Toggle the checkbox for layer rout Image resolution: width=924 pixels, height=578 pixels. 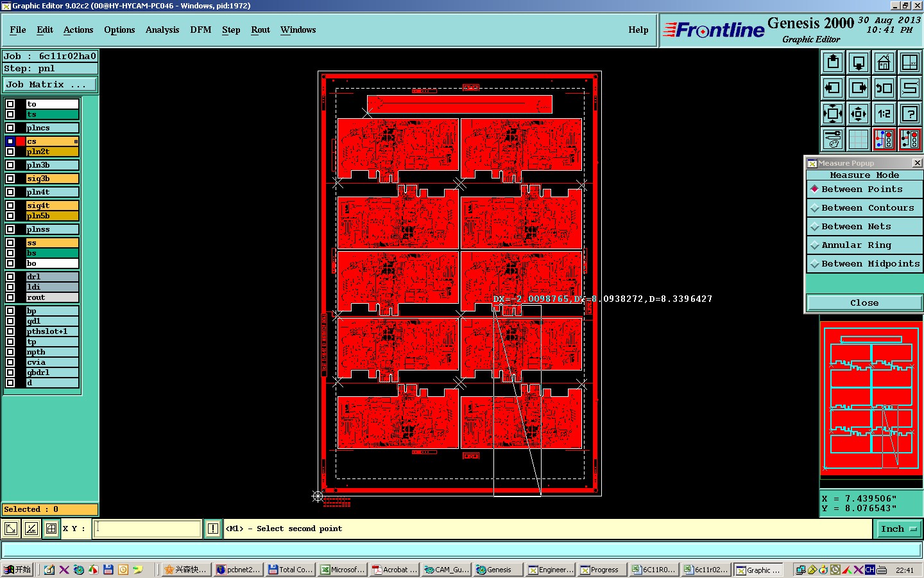tap(10, 297)
